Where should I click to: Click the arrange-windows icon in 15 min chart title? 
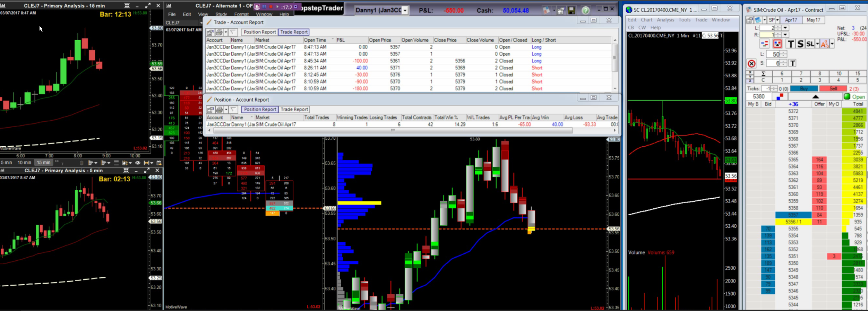point(127,6)
